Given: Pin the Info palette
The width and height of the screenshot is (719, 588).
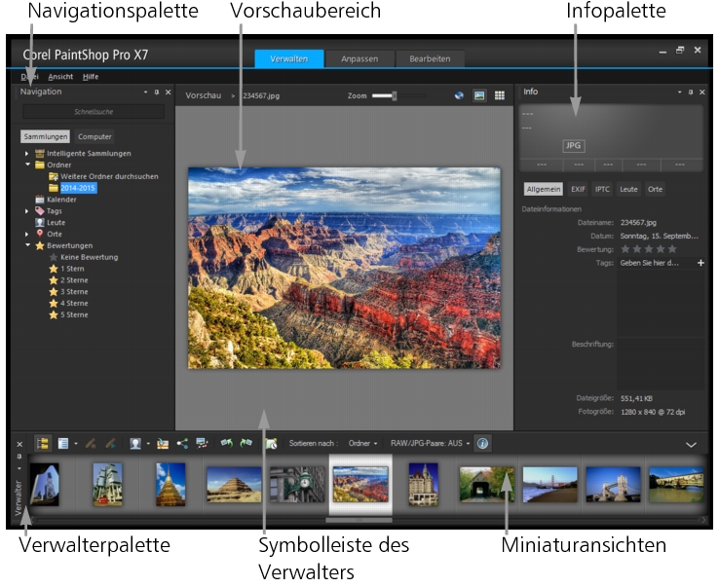Looking at the screenshot, I should pyautogui.click(x=691, y=92).
